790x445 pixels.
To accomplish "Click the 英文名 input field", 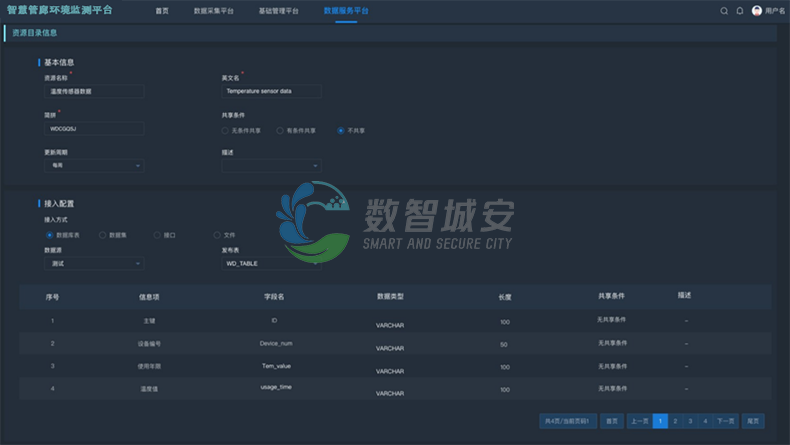I will coord(271,91).
